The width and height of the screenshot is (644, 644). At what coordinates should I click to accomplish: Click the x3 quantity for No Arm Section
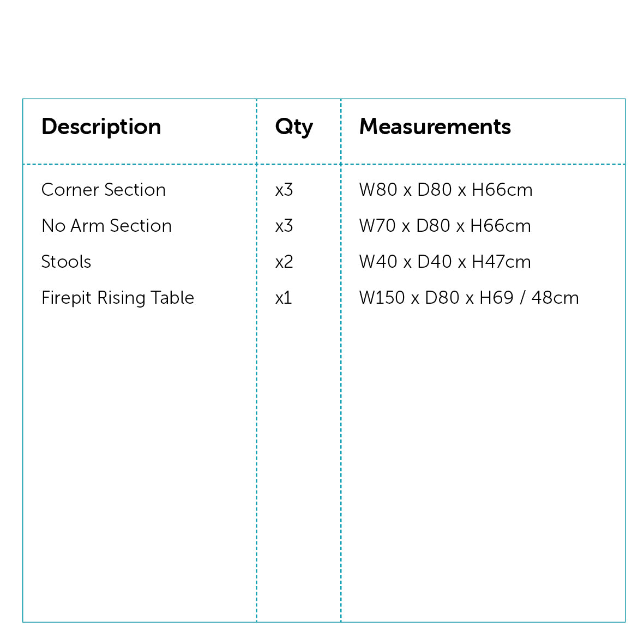(284, 226)
